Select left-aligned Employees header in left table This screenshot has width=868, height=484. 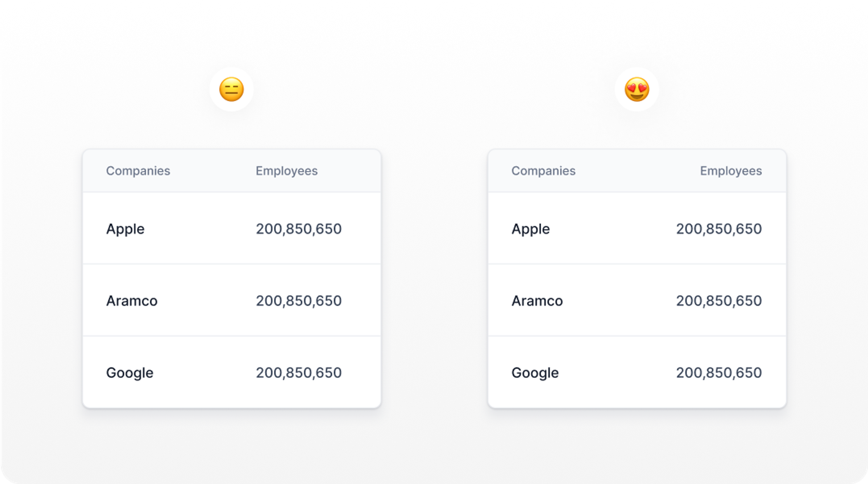click(x=286, y=171)
